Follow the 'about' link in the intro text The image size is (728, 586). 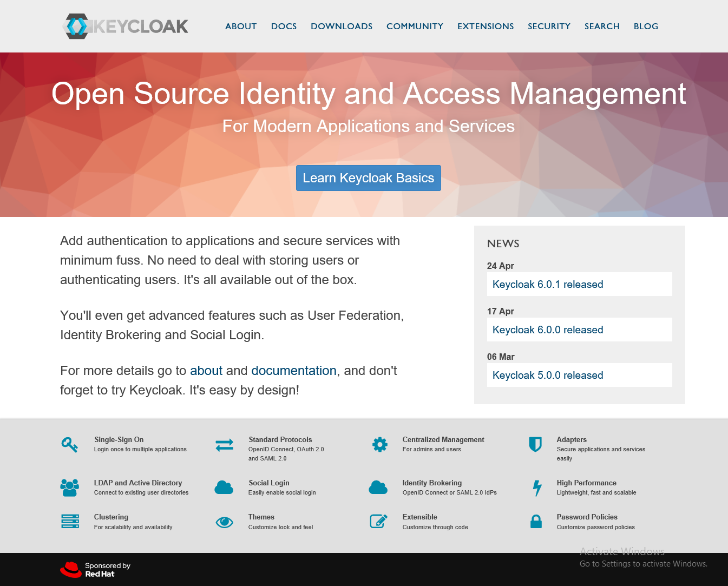(206, 371)
